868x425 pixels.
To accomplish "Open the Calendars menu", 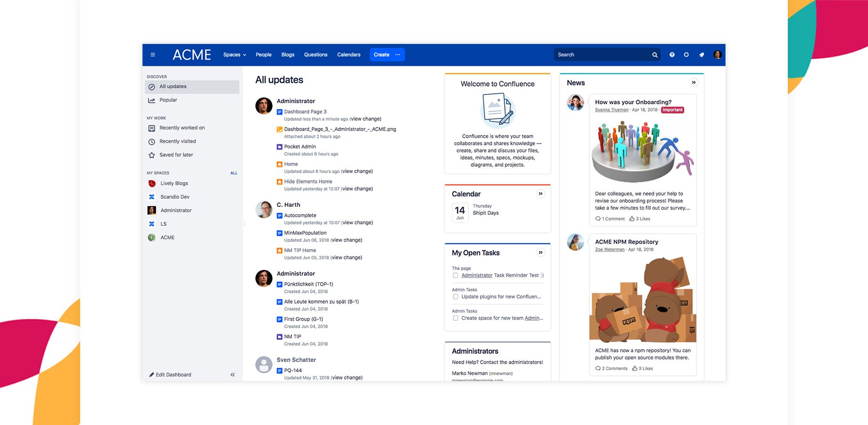I will 349,55.
